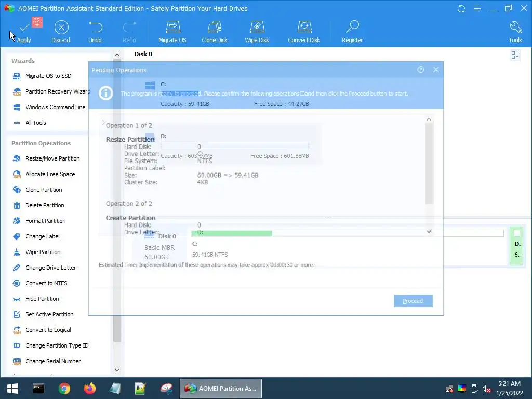Image resolution: width=532 pixels, height=399 pixels.
Task: Select Allocate Free Space
Action: (44, 174)
